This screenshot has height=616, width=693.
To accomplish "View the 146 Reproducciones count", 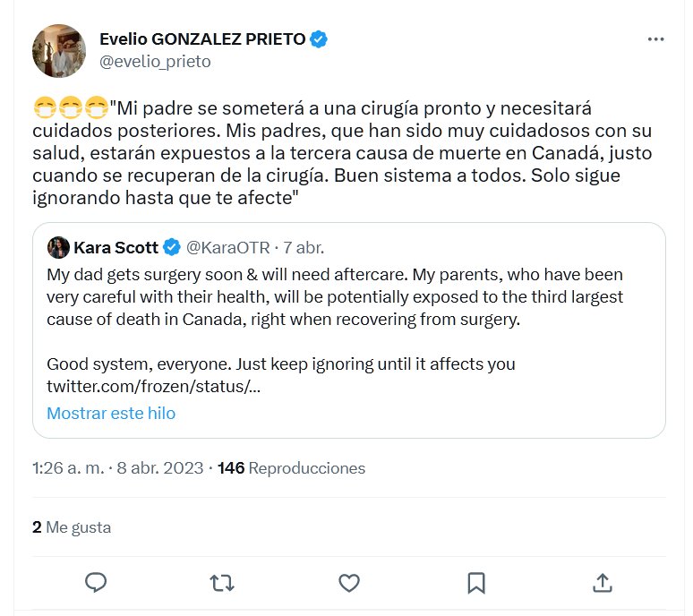I will coord(292,468).
